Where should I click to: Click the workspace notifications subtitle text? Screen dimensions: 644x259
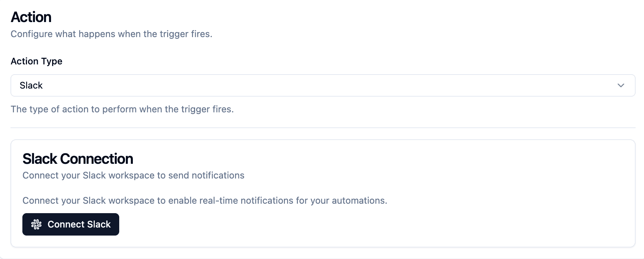click(x=133, y=175)
